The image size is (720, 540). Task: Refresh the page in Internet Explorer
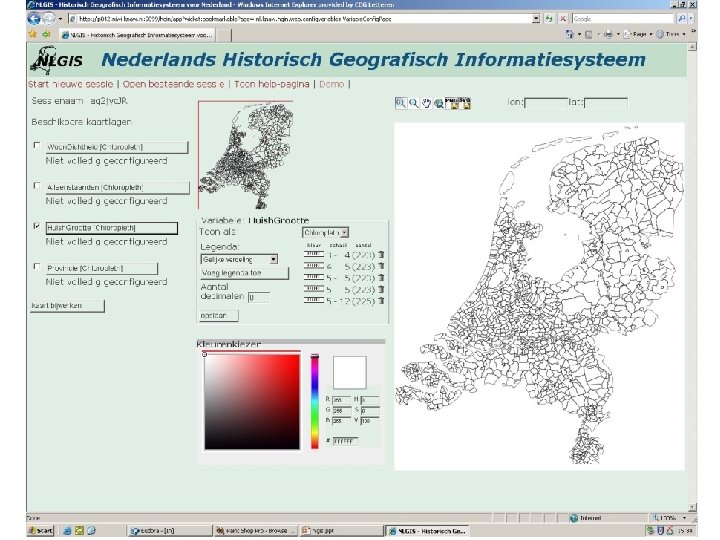click(x=549, y=19)
